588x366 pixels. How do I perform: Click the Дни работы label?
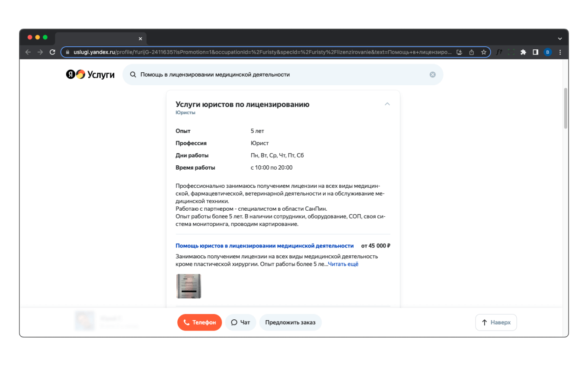click(192, 155)
